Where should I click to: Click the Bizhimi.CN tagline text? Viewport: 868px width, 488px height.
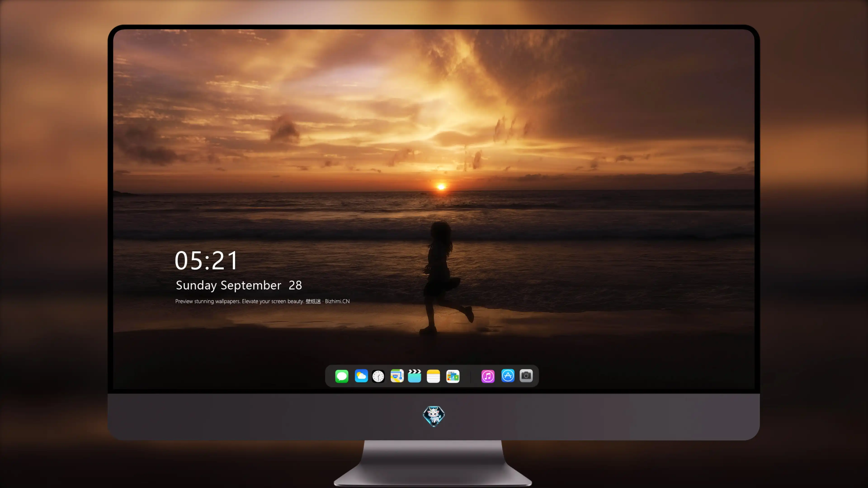pyautogui.click(x=262, y=301)
